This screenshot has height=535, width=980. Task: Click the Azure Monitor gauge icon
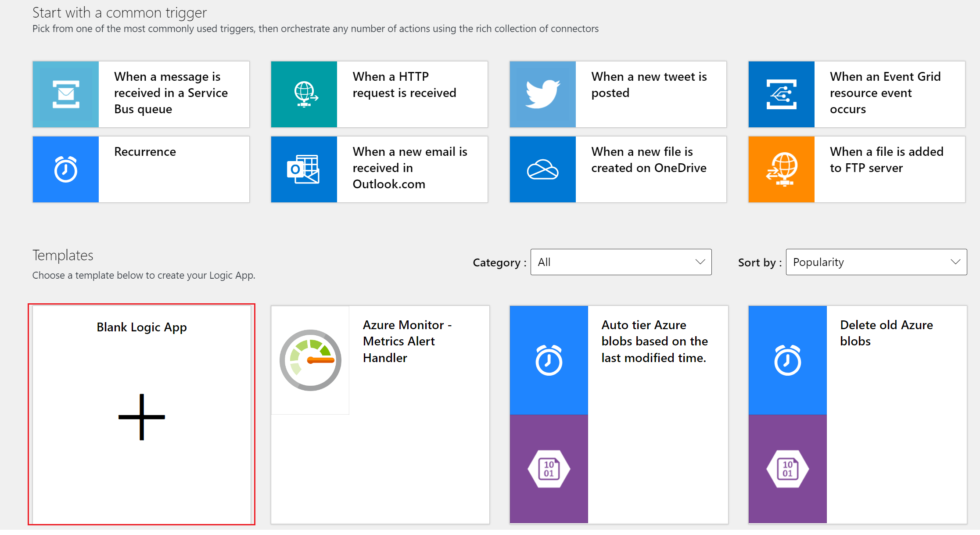pos(310,360)
